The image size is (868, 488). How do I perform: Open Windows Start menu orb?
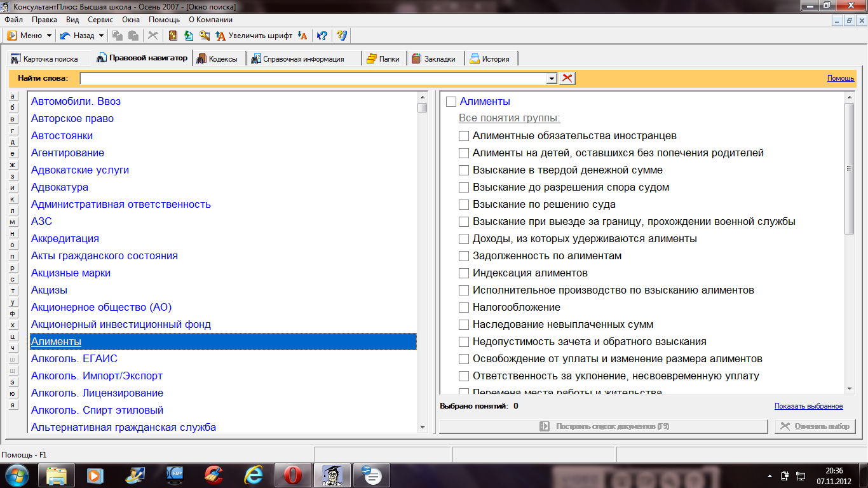click(x=17, y=475)
